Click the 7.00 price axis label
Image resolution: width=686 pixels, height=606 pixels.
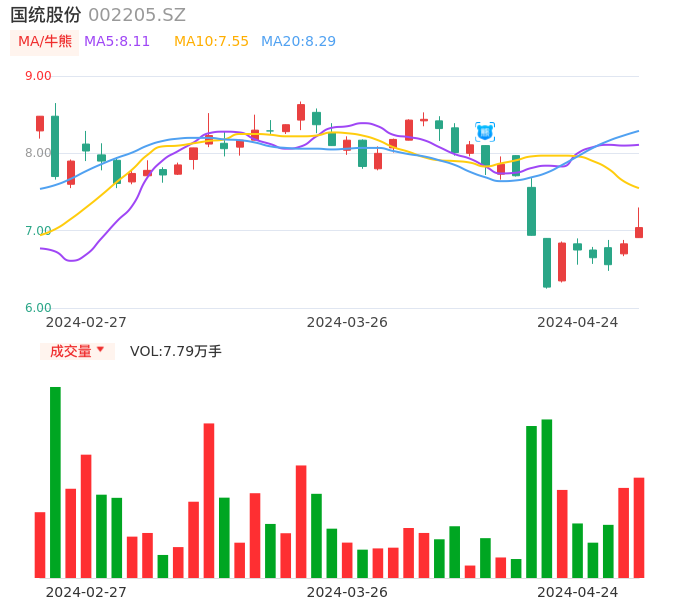coord(38,231)
